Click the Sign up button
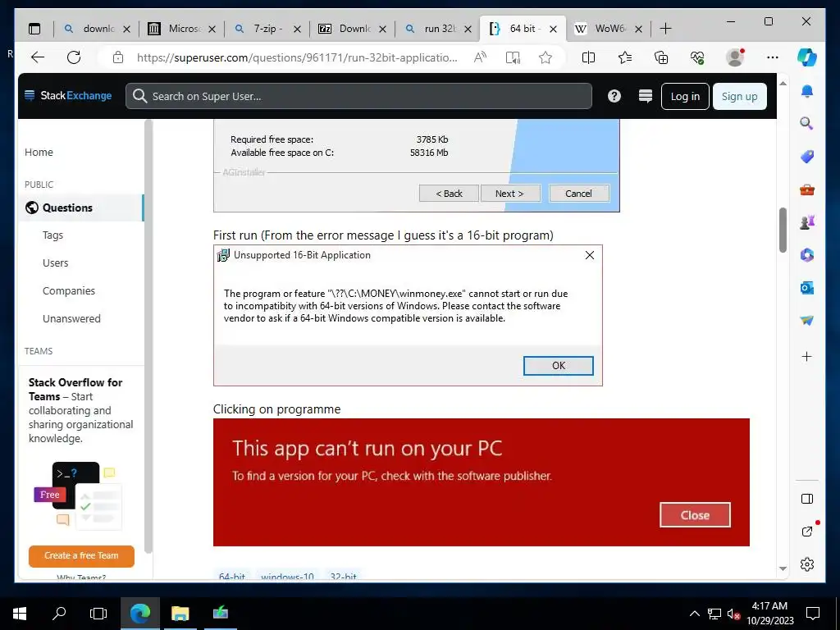Viewport: 840px width, 630px height. (x=739, y=97)
